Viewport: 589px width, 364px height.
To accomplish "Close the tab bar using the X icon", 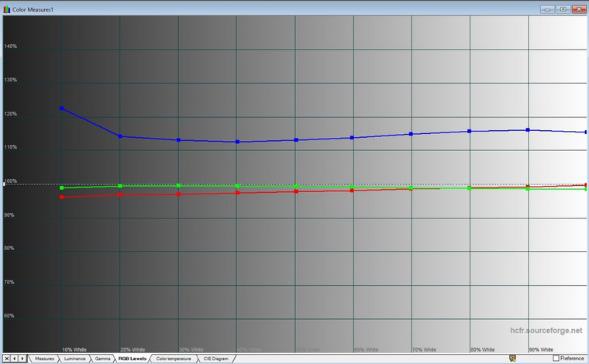I will [x=6, y=359].
